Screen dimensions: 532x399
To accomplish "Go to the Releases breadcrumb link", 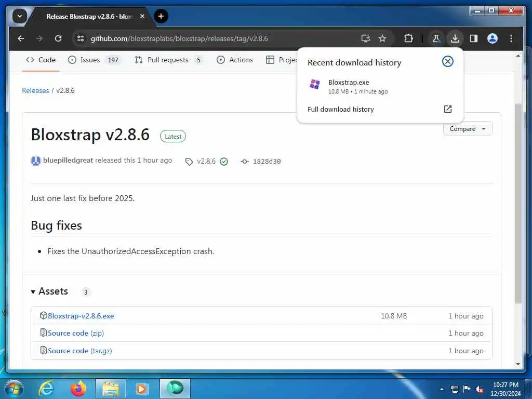I will click(x=35, y=90).
